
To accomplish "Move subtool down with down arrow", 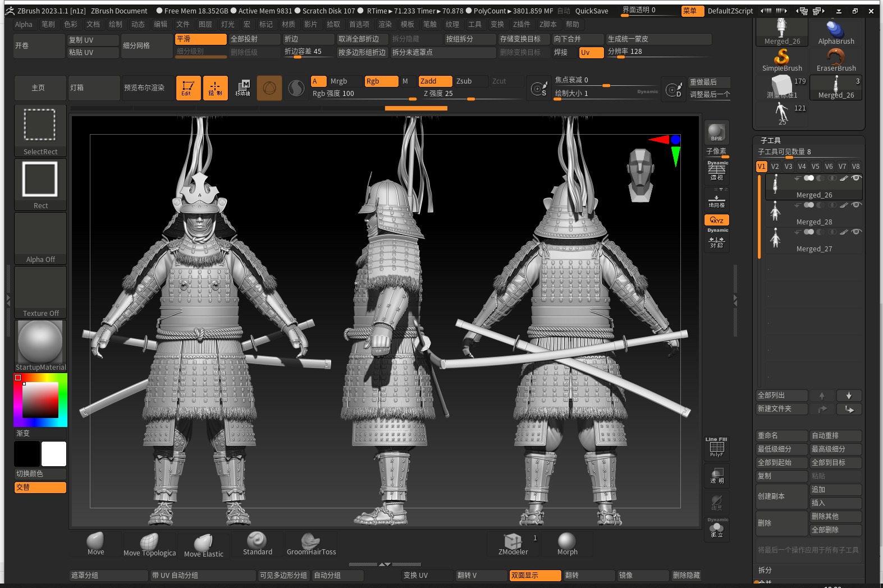I will [849, 396].
